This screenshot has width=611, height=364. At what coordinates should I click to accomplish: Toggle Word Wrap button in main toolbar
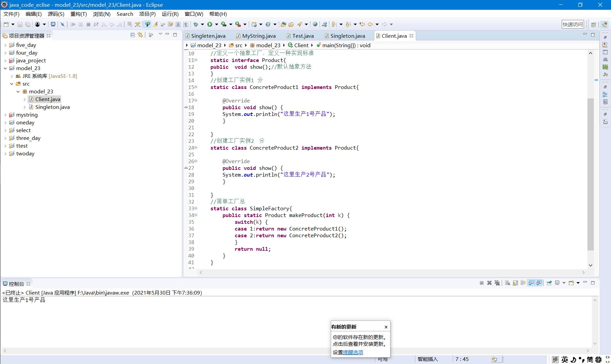pyautogui.click(x=170, y=24)
